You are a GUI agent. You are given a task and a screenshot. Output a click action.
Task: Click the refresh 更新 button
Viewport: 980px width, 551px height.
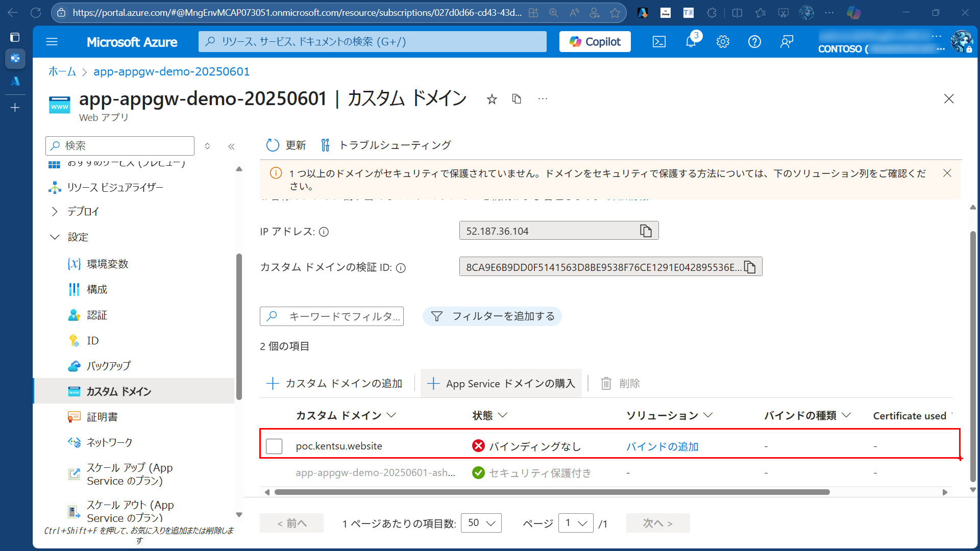coord(286,145)
